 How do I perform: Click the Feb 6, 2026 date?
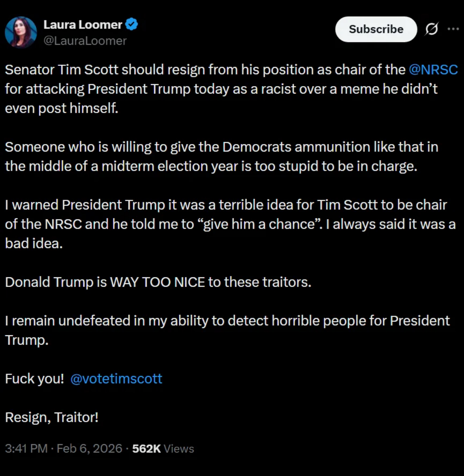click(89, 449)
